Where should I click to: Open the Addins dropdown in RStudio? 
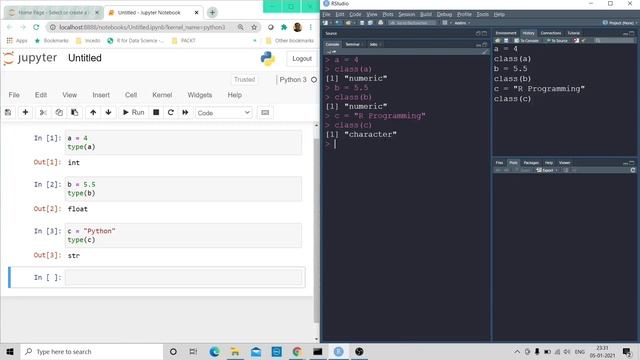(x=461, y=23)
